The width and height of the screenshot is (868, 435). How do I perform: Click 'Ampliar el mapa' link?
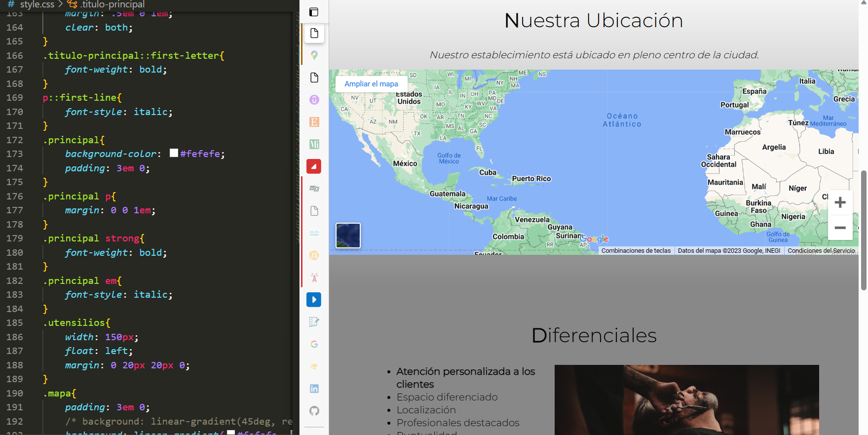(371, 84)
